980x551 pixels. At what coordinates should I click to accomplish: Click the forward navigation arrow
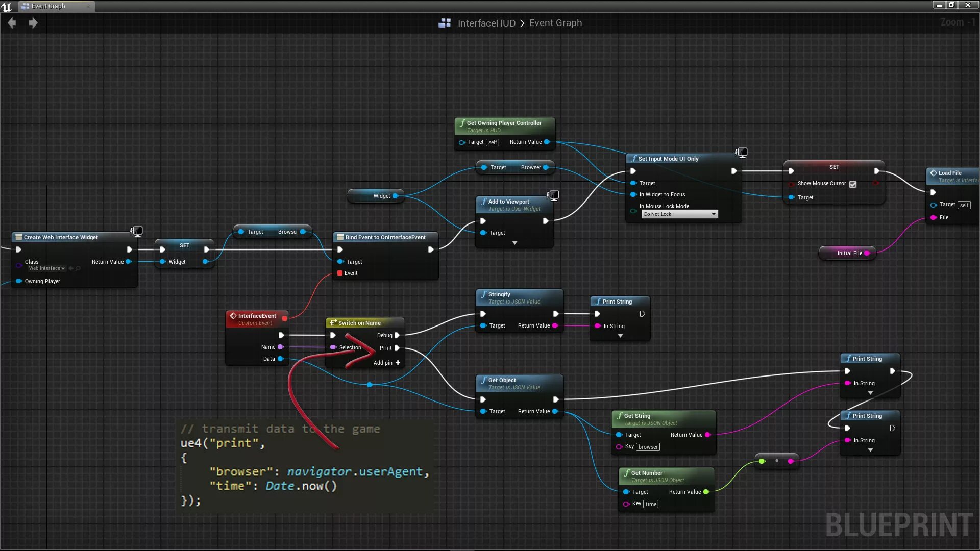[33, 23]
